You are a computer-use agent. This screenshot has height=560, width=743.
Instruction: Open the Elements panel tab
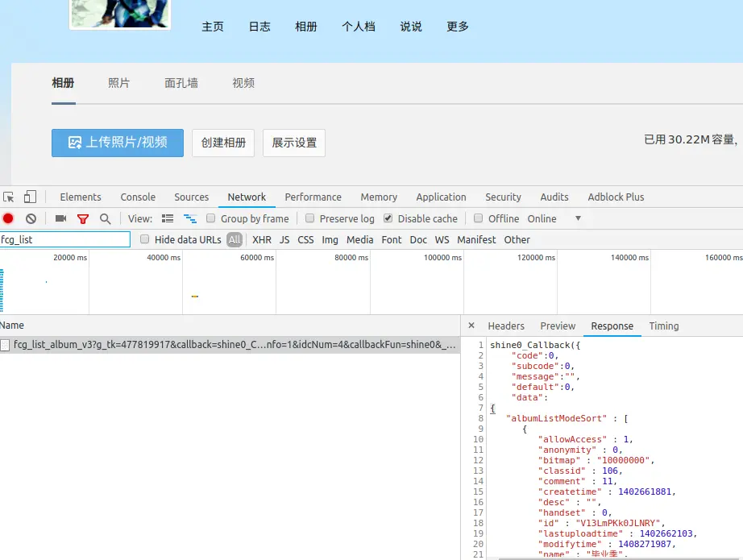[81, 197]
